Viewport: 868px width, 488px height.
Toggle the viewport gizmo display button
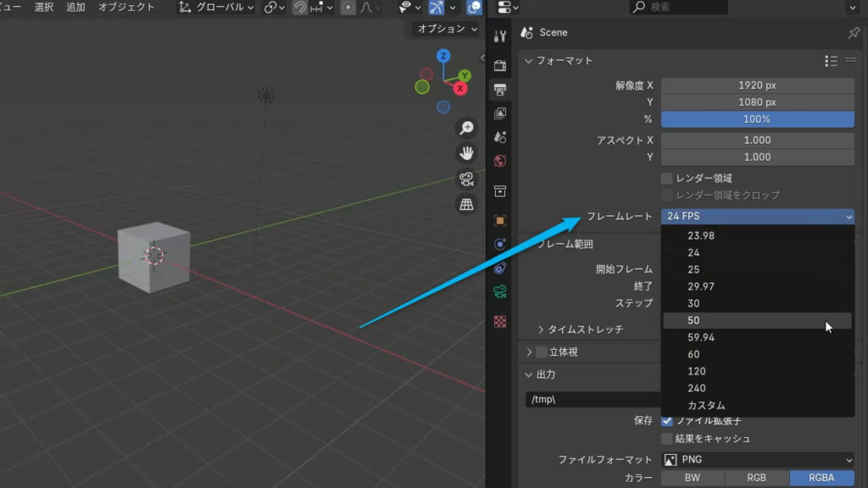(x=437, y=7)
